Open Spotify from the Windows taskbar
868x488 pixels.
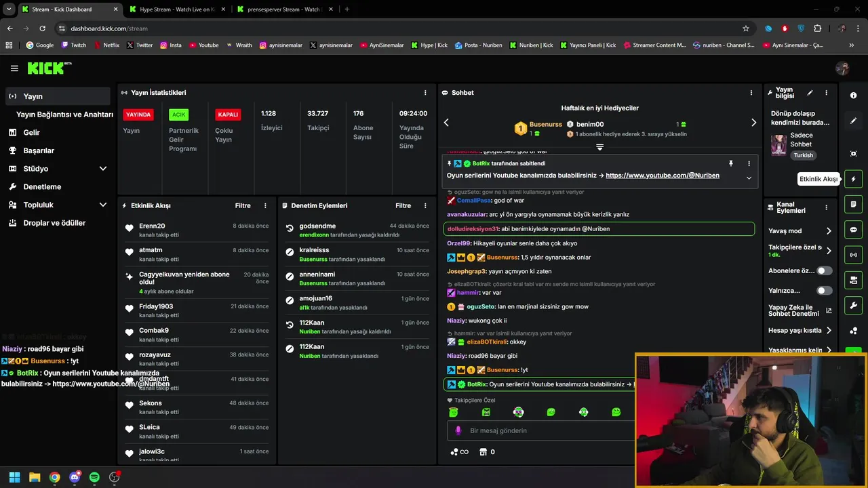pos(94,477)
